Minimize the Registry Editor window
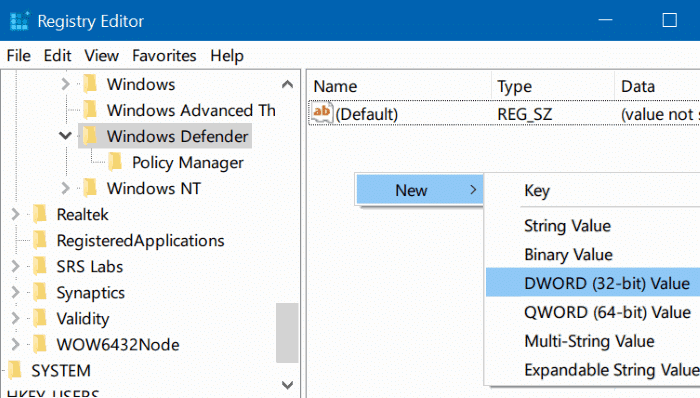700x398 pixels. [x=605, y=20]
